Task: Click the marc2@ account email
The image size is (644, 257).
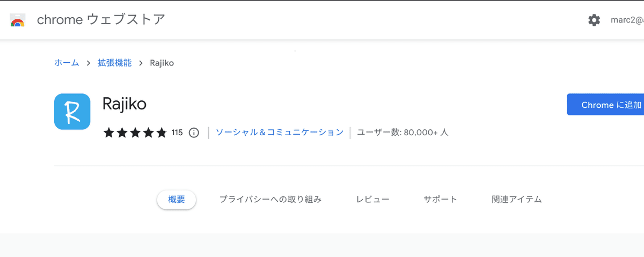Action: pos(627,20)
